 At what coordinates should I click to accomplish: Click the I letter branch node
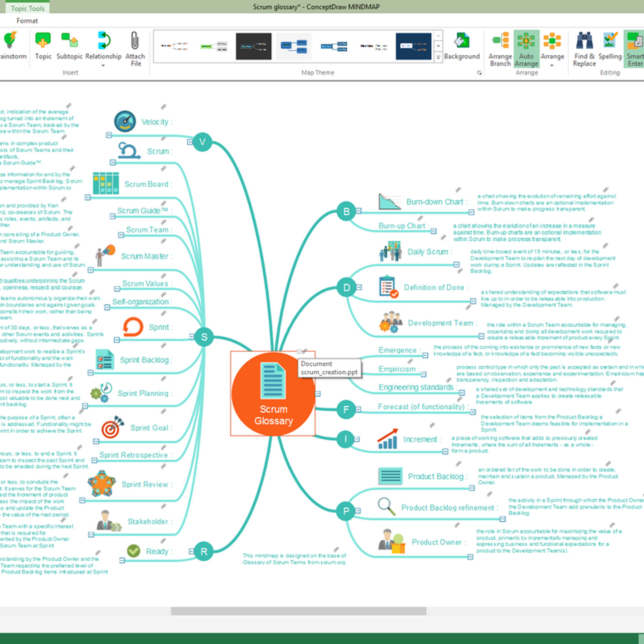345,439
